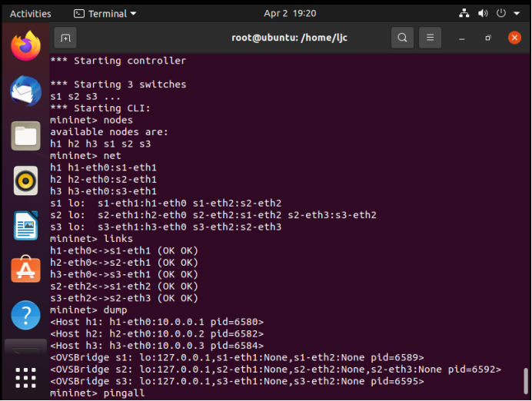
Task: Click the OVSBridge s3 line pid=6595
Action: (237, 381)
